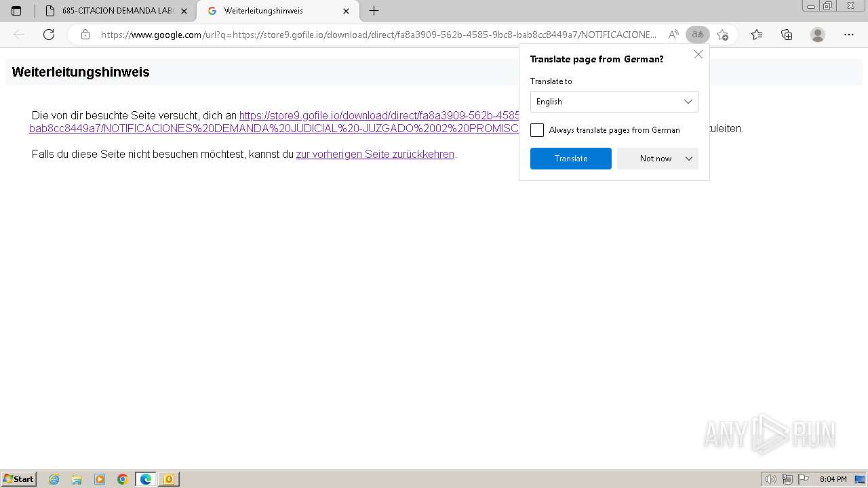The width and height of the screenshot is (868, 488).
Task: Open a new tab with plus icon
Action: click(x=374, y=11)
